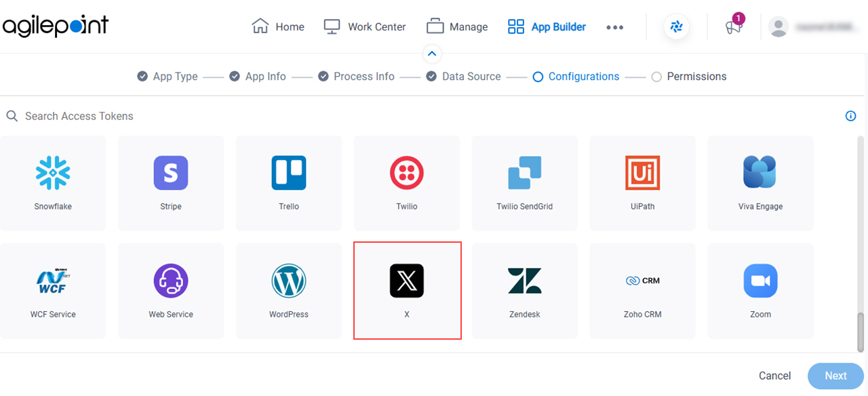Go to the Process Info step
The image size is (868, 396).
pos(356,77)
